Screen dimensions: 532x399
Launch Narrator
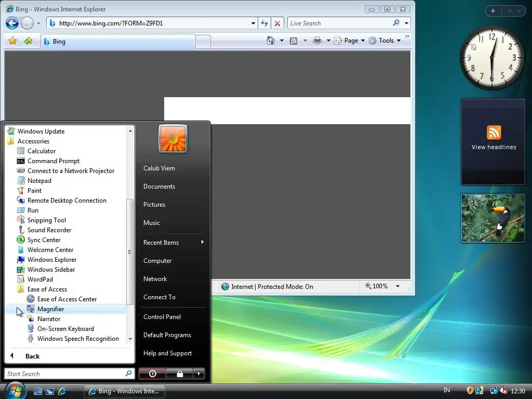(48, 318)
